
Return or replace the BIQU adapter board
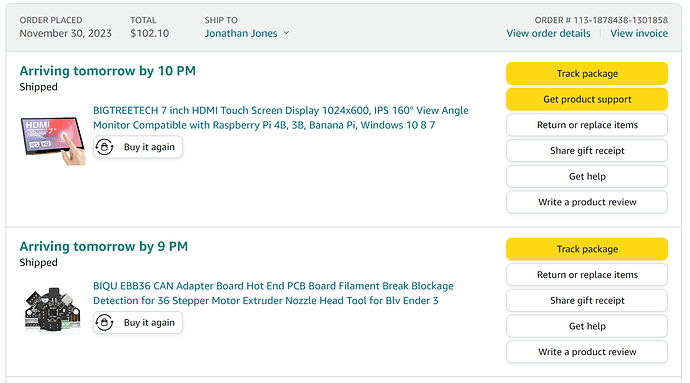click(587, 275)
